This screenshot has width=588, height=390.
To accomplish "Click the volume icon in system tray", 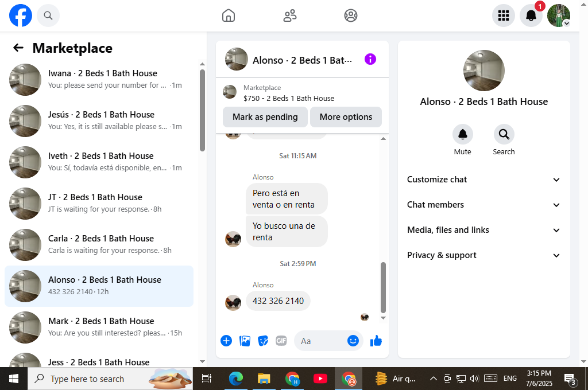I will pos(474,379).
